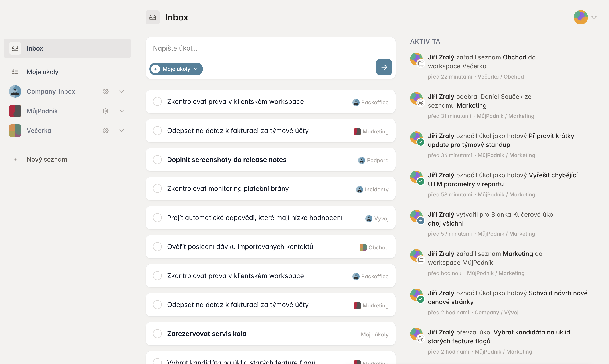Submit task with the arrow send button
Image resolution: width=609 pixels, height=364 pixels.
(x=384, y=67)
